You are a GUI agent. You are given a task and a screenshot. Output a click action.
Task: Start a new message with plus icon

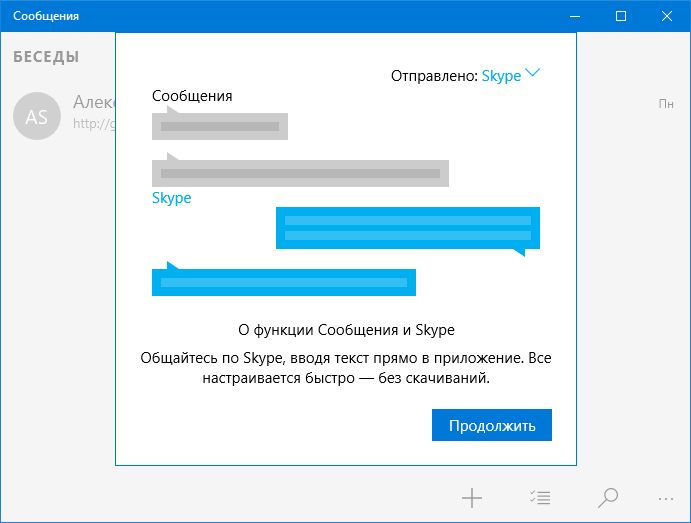click(472, 497)
